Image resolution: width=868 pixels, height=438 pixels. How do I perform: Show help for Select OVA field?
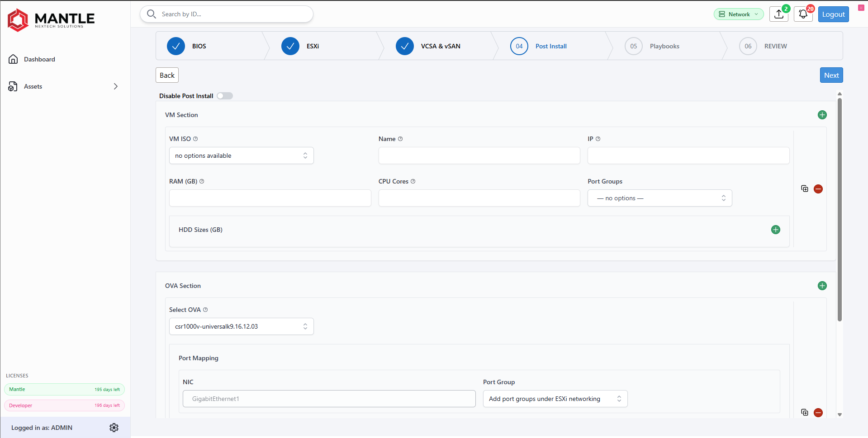pos(205,310)
